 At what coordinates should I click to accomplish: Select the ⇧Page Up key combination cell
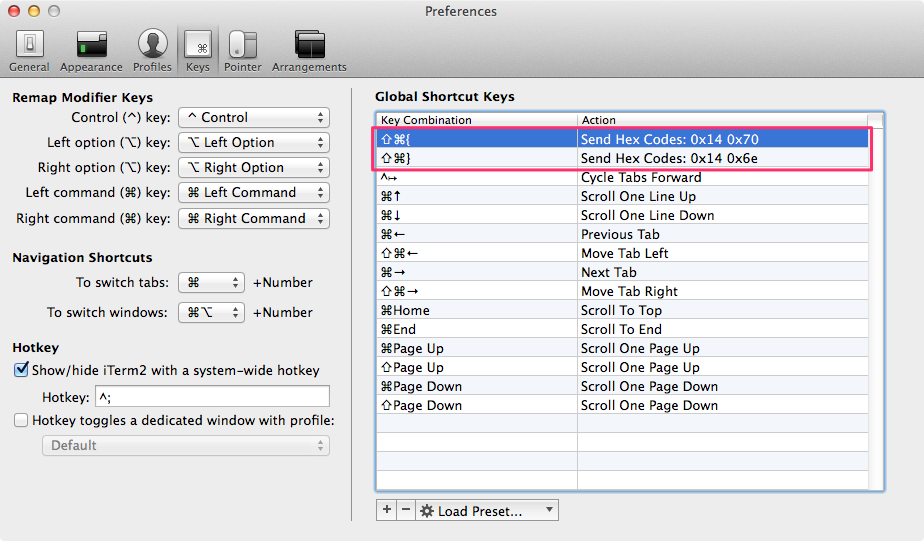[x=477, y=367]
